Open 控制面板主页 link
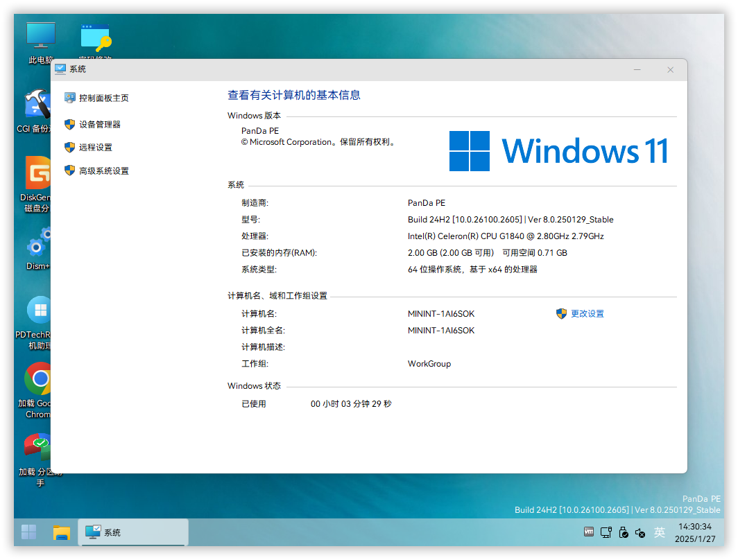Viewport: 738px width, 560px height. pyautogui.click(x=103, y=98)
